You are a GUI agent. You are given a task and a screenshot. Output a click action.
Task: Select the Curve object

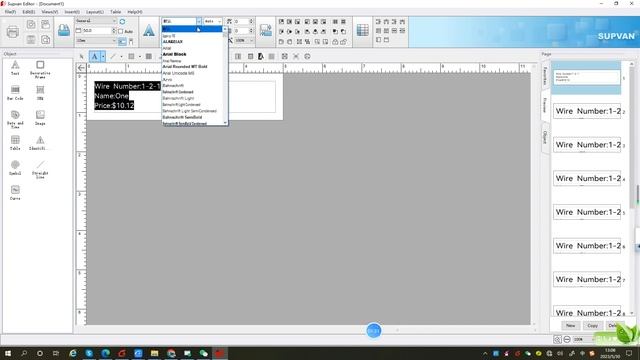pos(15,193)
